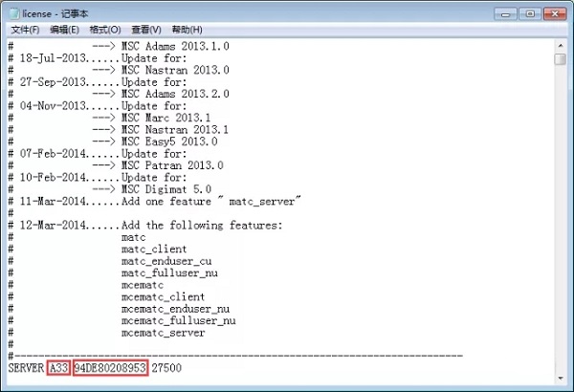Viewport: 574px width, 392px height.
Task: Click the feature line 'matc_enduser_cu'
Action: click(x=166, y=261)
